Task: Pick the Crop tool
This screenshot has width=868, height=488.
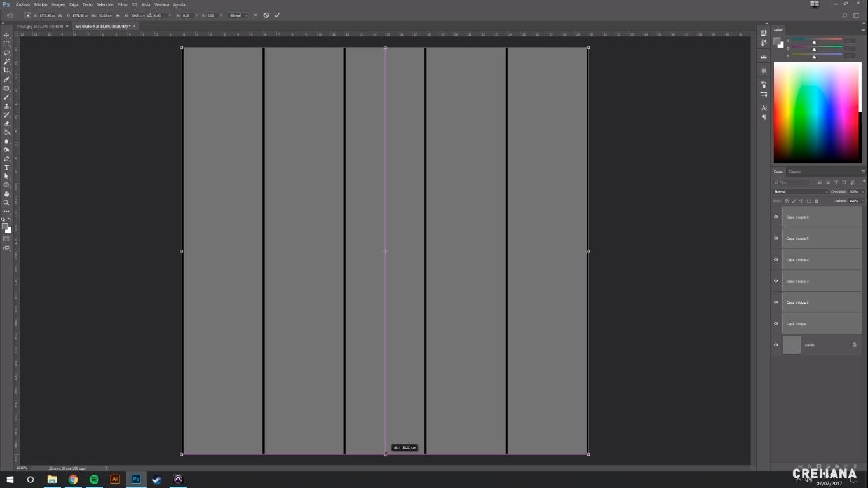Action: tap(6, 71)
